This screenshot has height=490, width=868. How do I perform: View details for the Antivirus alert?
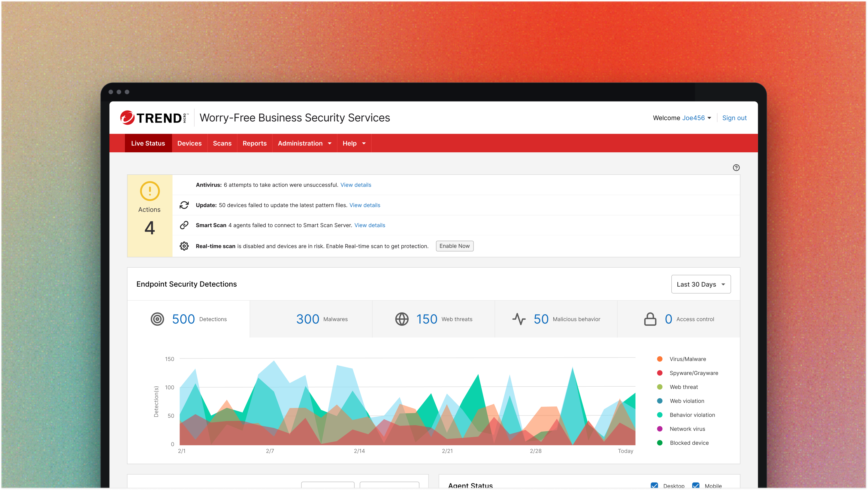355,185
